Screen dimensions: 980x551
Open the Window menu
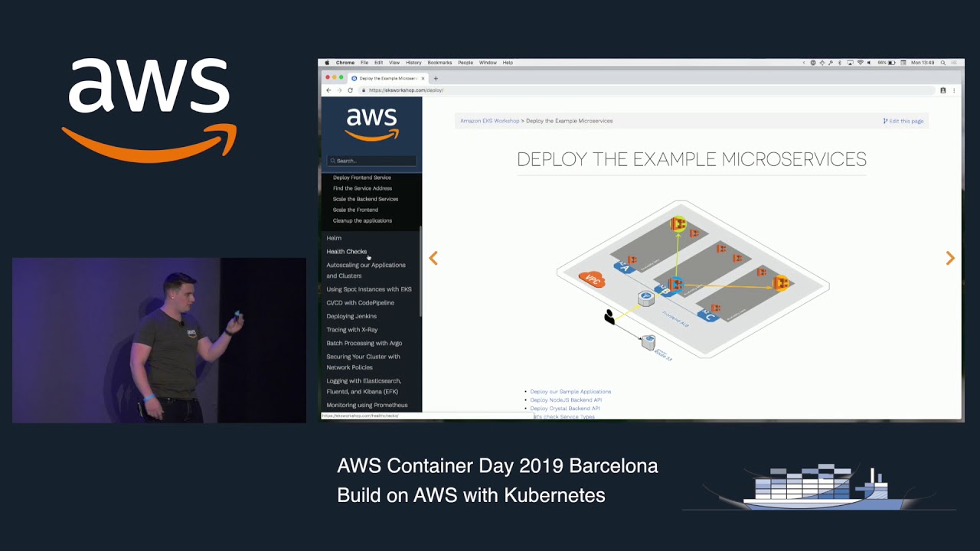tap(488, 63)
